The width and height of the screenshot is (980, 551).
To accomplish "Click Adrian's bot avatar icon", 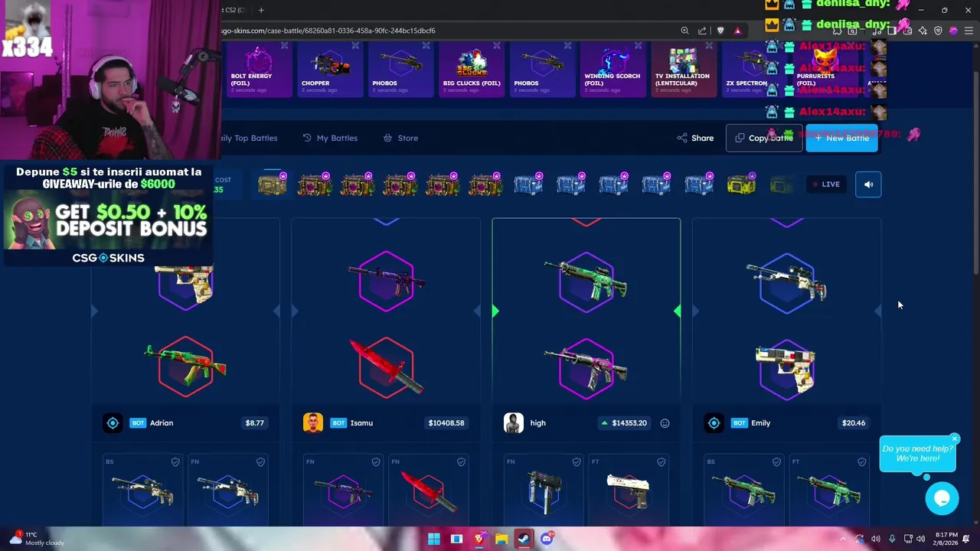I will pyautogui.click(x=113, y=422).
